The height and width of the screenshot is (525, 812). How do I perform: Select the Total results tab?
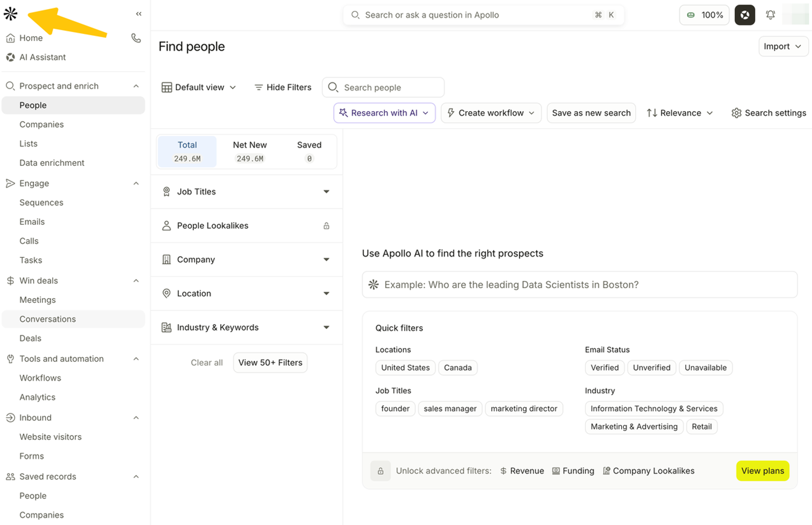187,151
